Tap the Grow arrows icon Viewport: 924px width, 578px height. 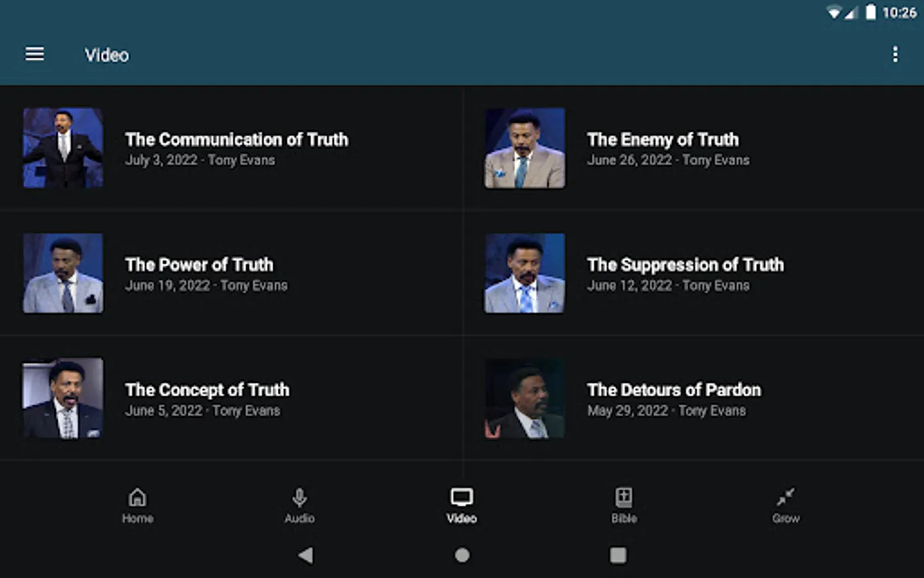pyautogui.click(x=785, y=497)
